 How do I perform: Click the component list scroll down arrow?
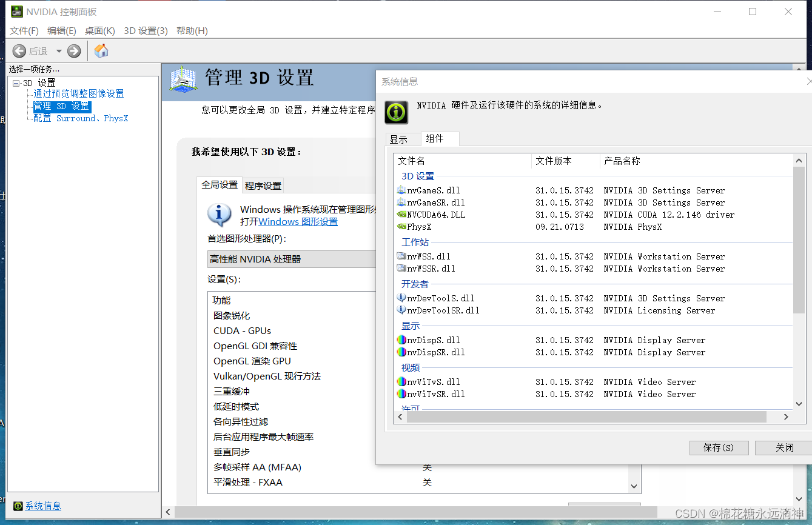coord(799,404)
